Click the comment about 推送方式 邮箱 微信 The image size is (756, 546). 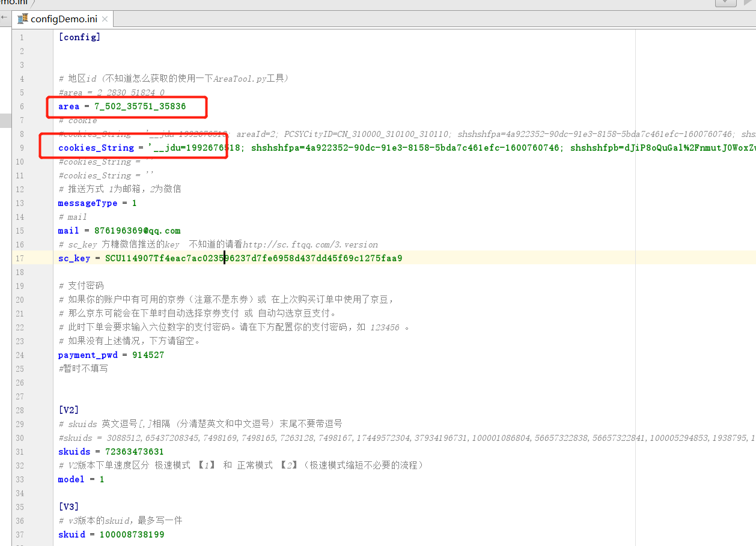(x=120, y=189)
